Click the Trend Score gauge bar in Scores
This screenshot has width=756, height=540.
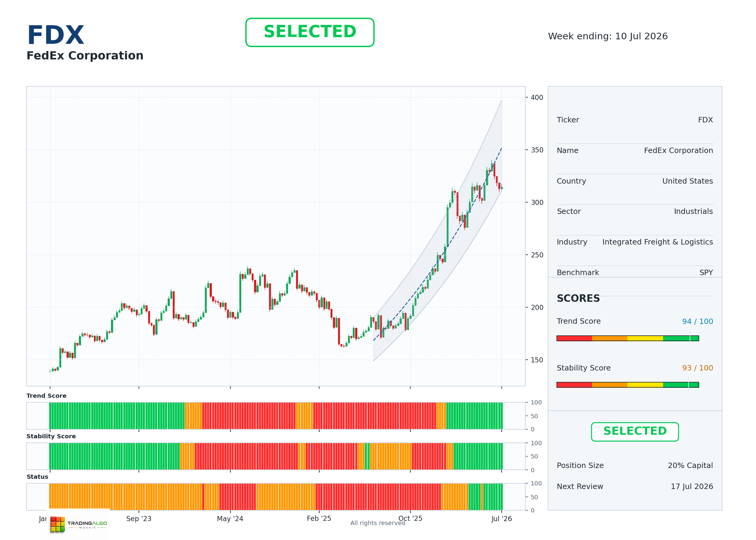tap(628, 338)
